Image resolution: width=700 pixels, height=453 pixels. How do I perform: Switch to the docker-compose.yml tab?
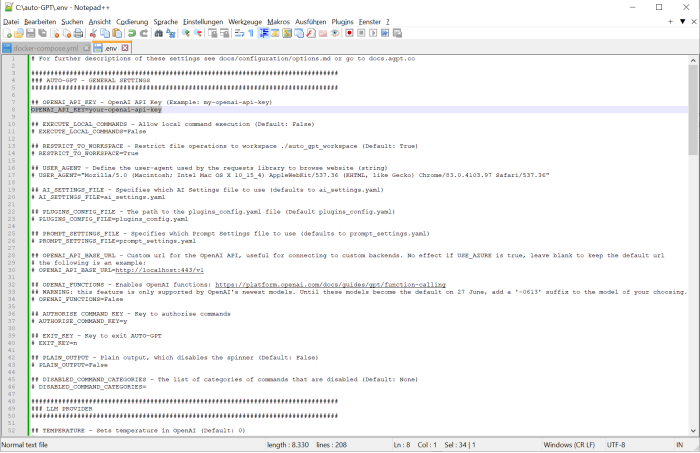(46, 48)
